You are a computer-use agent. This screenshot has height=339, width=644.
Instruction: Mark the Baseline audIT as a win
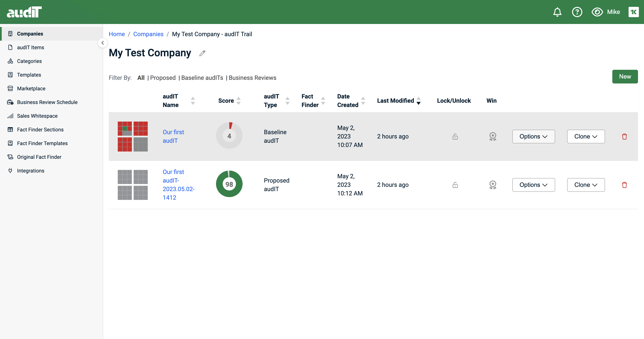pos(492,136)
